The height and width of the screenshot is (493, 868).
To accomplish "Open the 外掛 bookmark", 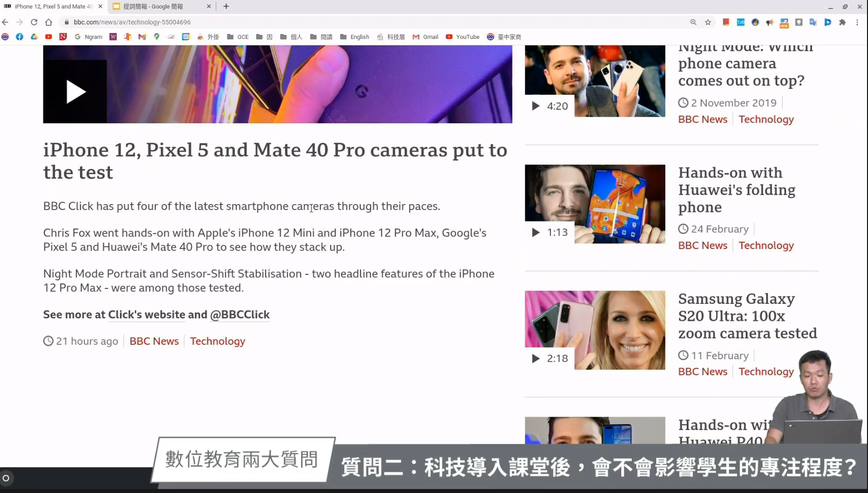I will click(x=208, y=37).
